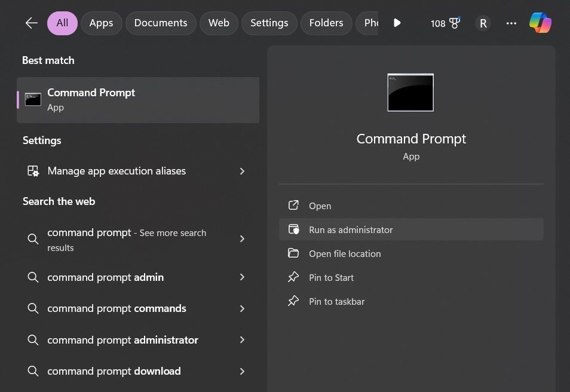Click search icon beside command prompt administrator
The width and height of the screenshot is (570, 392).
coord(33,340)
